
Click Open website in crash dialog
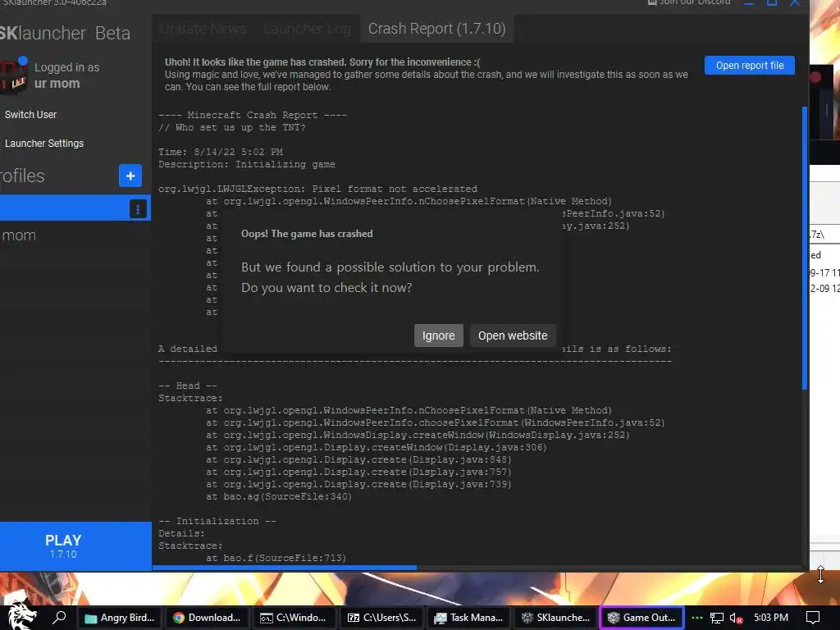(512, 336)
